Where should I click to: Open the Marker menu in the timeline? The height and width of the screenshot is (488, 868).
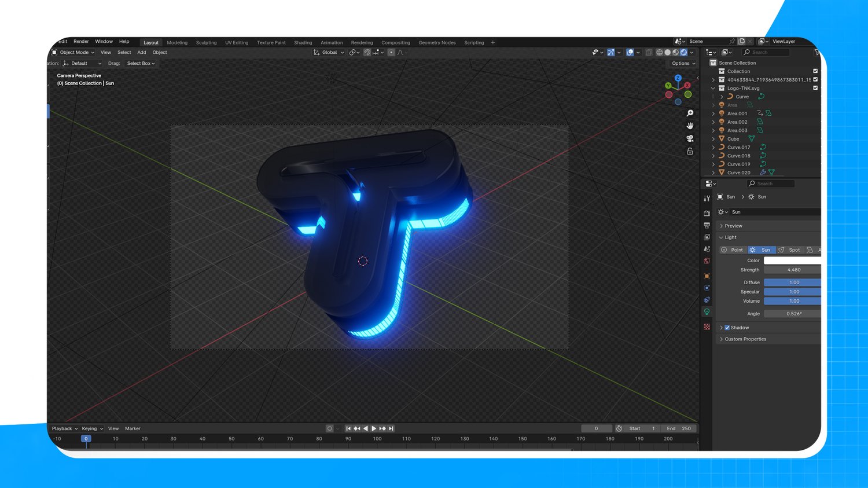[133, 428]
